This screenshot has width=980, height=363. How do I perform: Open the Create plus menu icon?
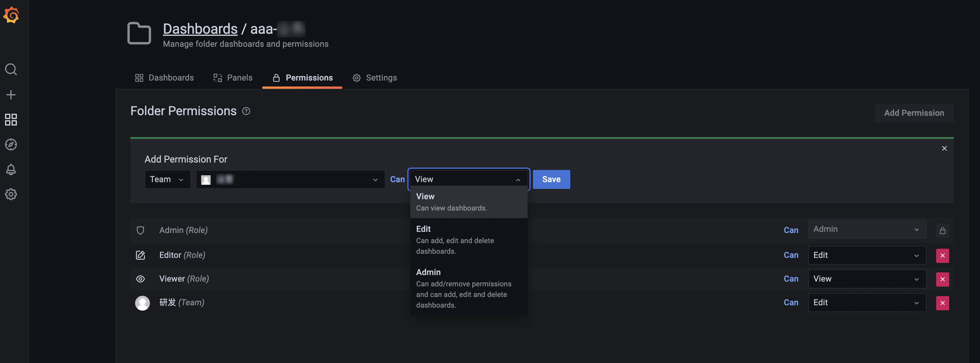tap(11, 95)
